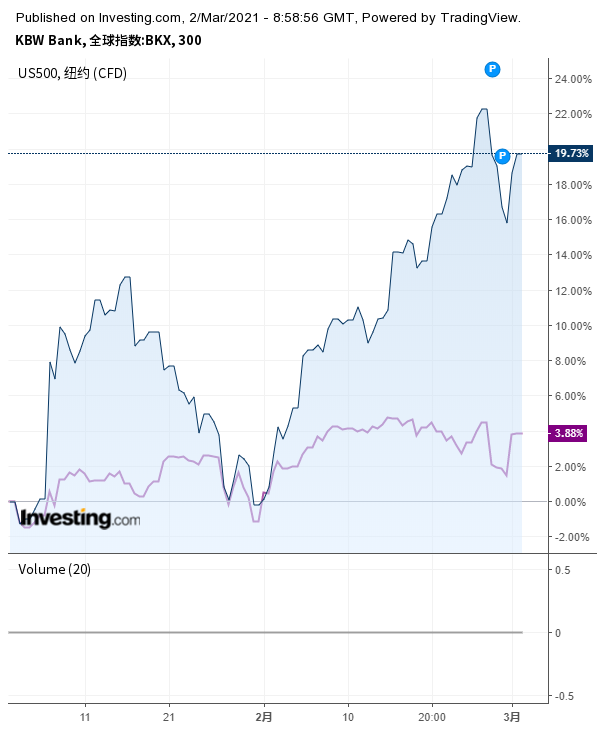Click the upper blue P marker icon
Screen dimensions: 604x733
492,69
